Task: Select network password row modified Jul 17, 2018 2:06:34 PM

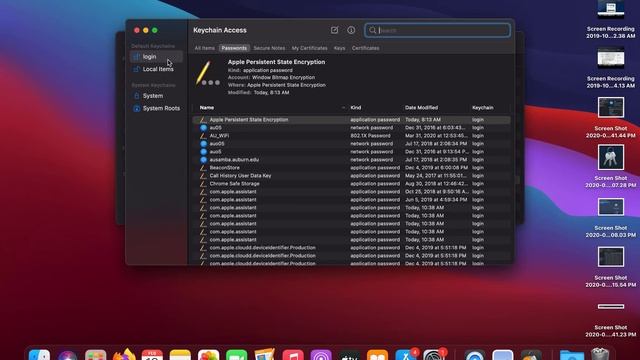Action: [351, 144]
